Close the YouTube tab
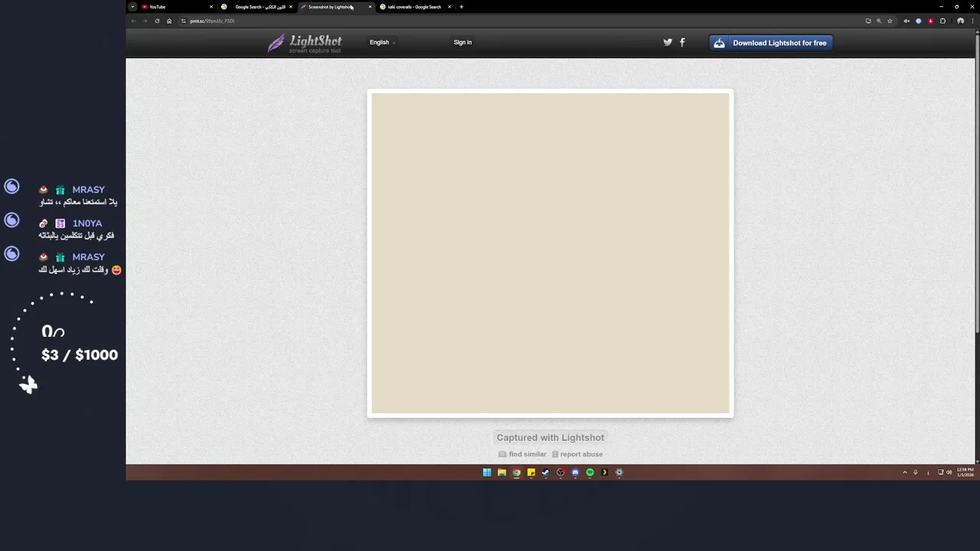This screenshot has width=980, height=551. 211,7
